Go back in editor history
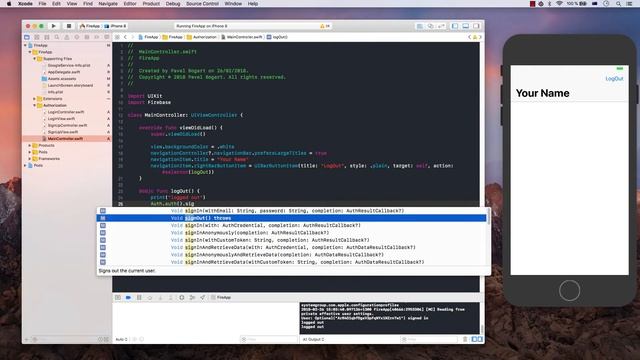The width and height of the screenshot is (640, 360). tap(125, 37)
